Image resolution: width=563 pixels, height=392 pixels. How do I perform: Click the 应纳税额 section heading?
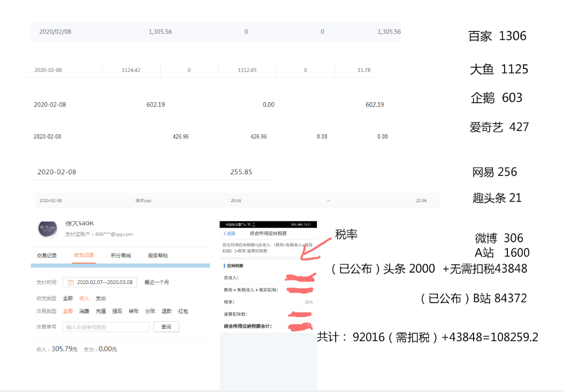click(x=235, y=266)
